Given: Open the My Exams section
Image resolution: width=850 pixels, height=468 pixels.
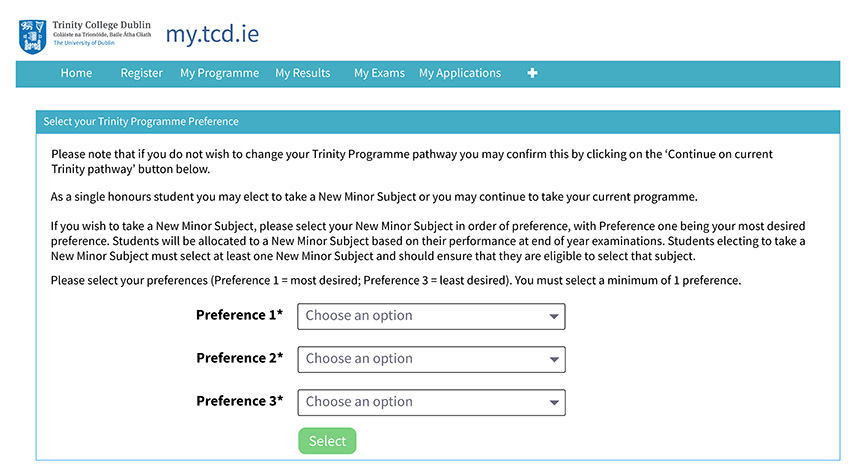Looking at the screenshot, I should pos(379,73).
